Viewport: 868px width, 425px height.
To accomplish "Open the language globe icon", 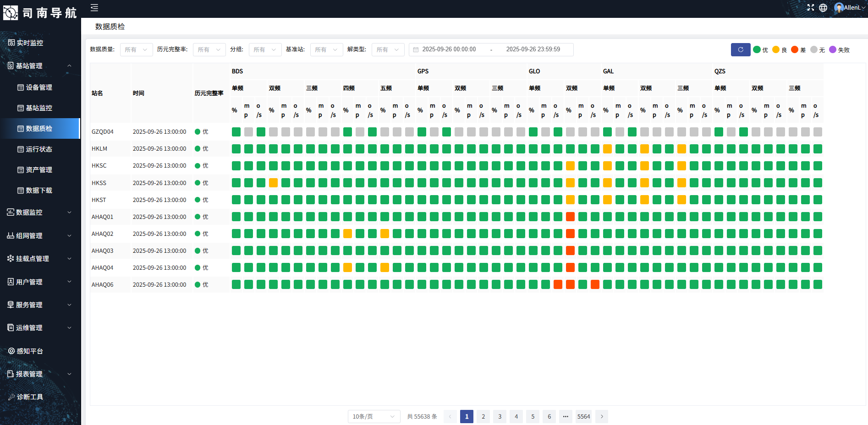I will [823, 7].
